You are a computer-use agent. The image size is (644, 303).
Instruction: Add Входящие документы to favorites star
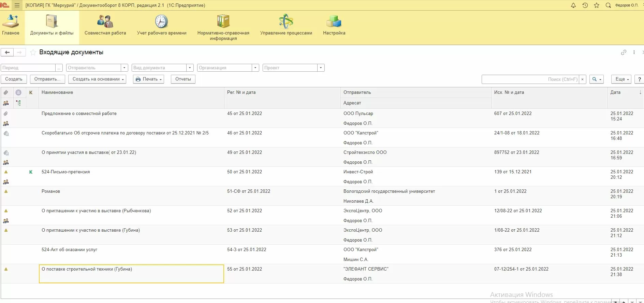(33, 53)
